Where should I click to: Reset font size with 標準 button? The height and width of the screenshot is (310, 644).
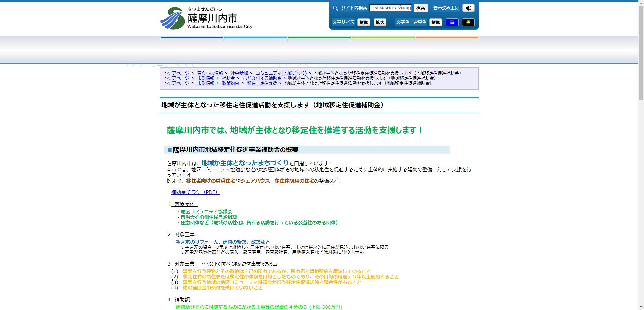tap(364, 22)
